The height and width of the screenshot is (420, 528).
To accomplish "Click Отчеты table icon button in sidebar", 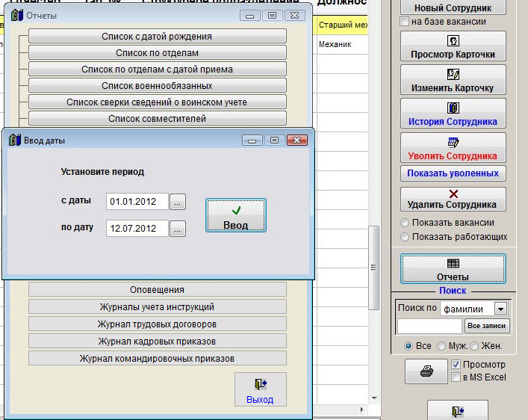I will pyautogui.click(x=453, y=268).
